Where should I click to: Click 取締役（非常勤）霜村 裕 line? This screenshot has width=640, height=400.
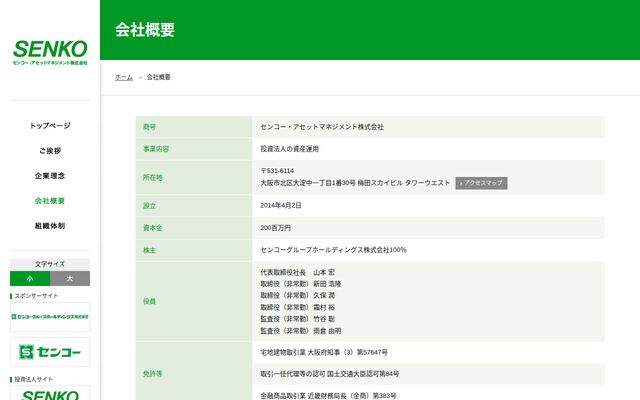[x=298, y=307]
